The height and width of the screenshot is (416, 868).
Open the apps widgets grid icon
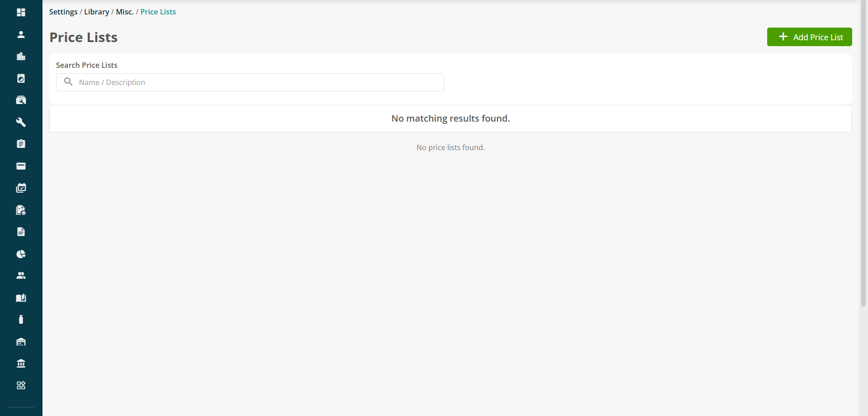coord(21,385)
